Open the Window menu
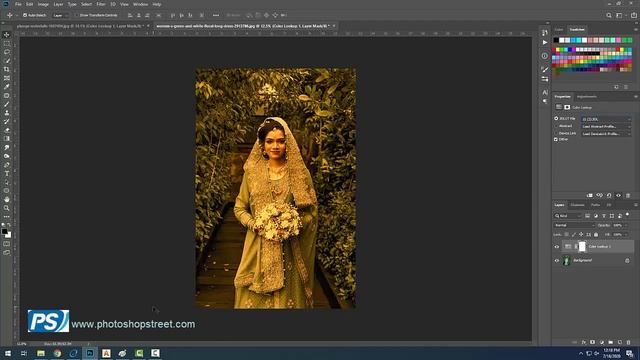Screen dimensions: 640x360 tap(140, 4)
